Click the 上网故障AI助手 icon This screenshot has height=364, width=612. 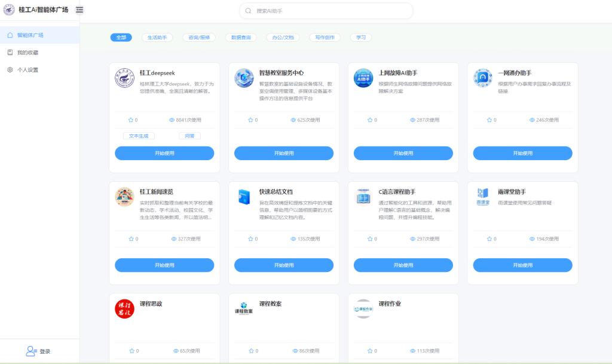coord(363,78)
